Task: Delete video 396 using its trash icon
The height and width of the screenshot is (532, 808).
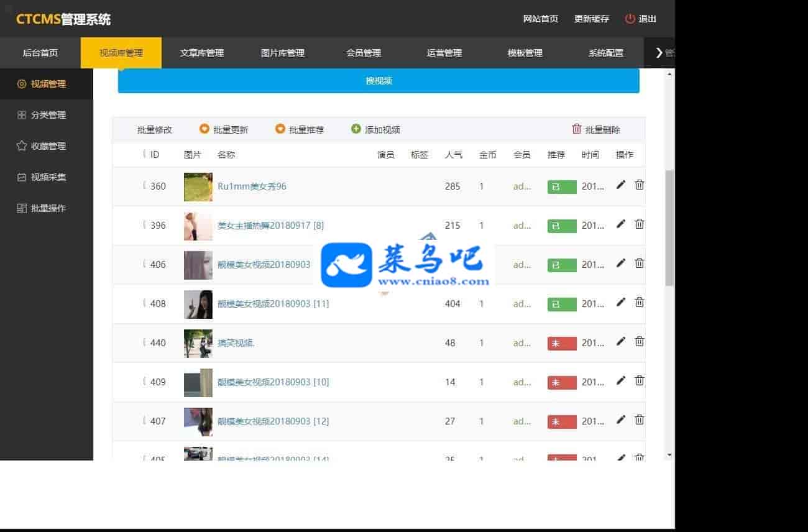Action: [x=639, y=224]
